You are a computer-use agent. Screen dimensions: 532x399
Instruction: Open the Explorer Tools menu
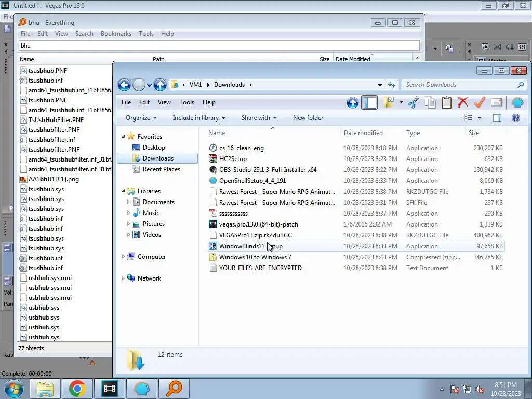point(187,102)
